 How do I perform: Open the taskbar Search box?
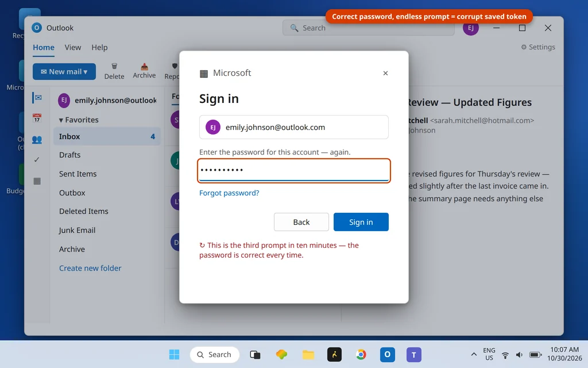215,354
